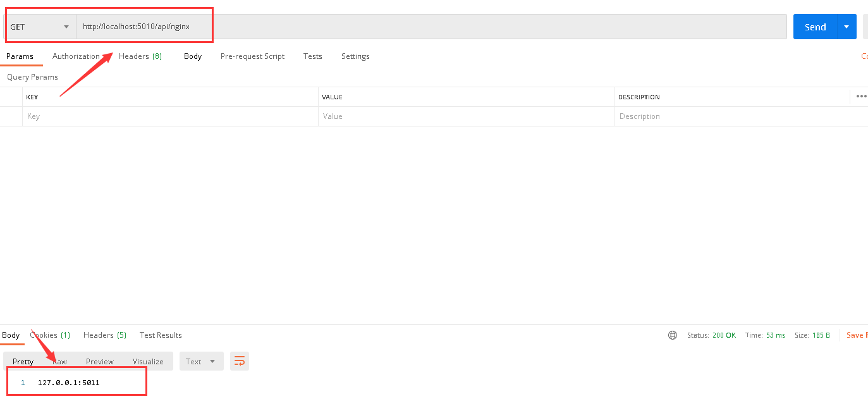Open the Pre-request Script tab

[252, 56]
